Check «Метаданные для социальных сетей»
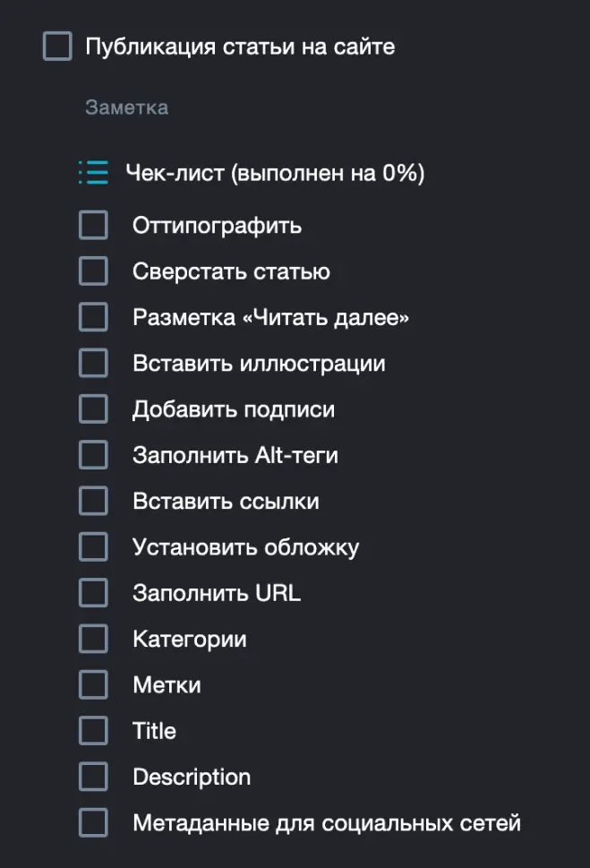Screen dimensions: 590x868 (92, 821)
